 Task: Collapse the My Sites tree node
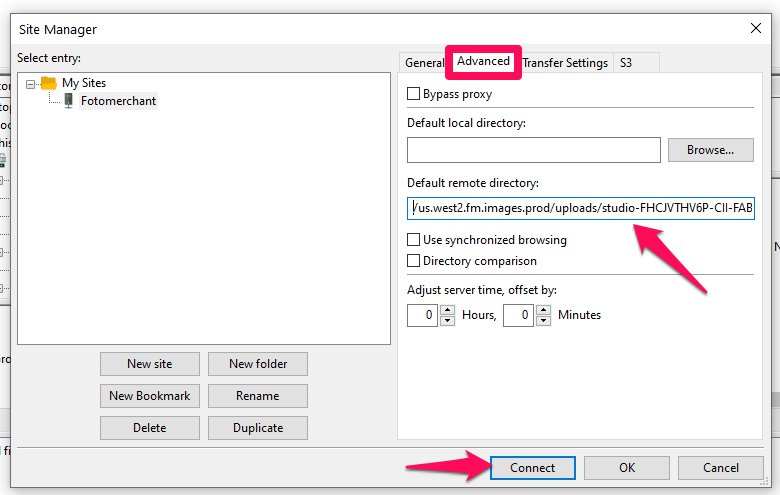[x=30, y=84]
